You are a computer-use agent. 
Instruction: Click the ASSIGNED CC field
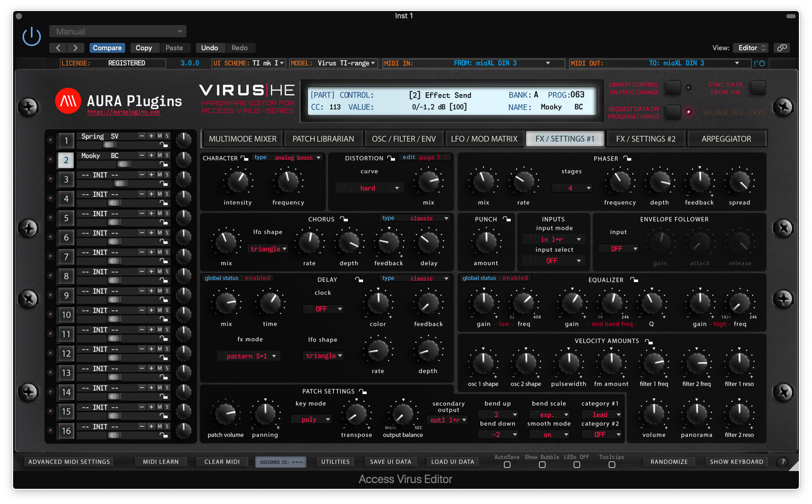coord(281,462)
